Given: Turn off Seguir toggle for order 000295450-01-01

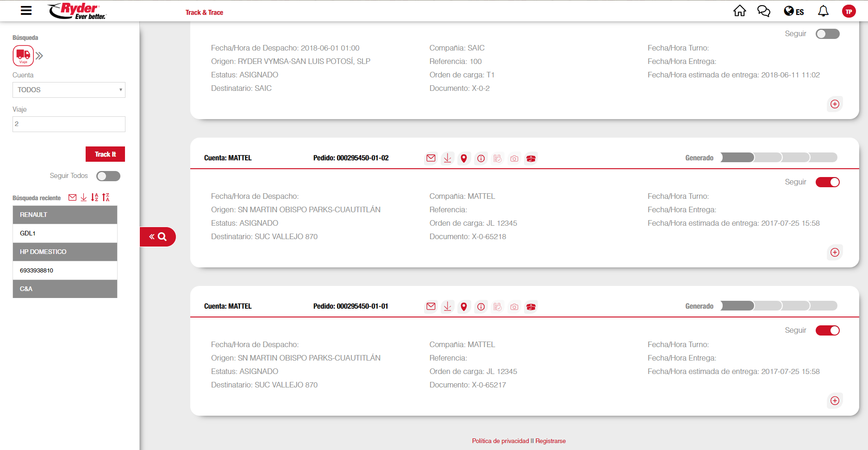Looking at the screenshot, I should pos(827,330).
